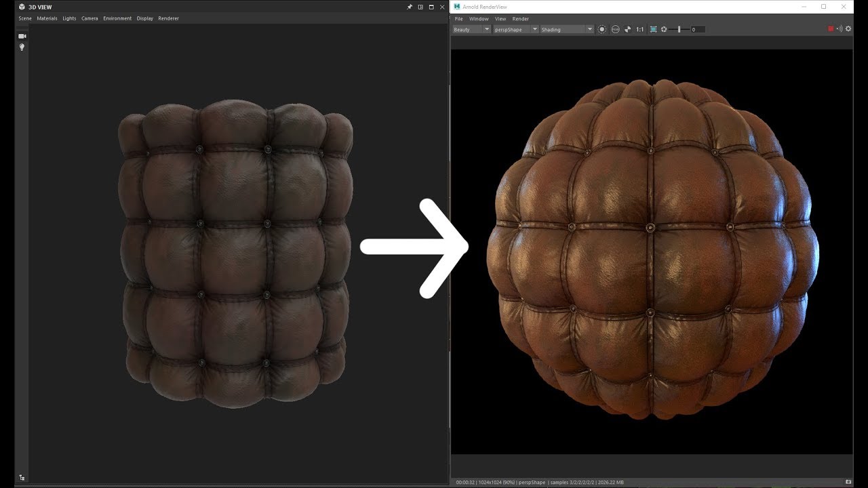
Task: Toggle the crop region icon
Action: 653,29
